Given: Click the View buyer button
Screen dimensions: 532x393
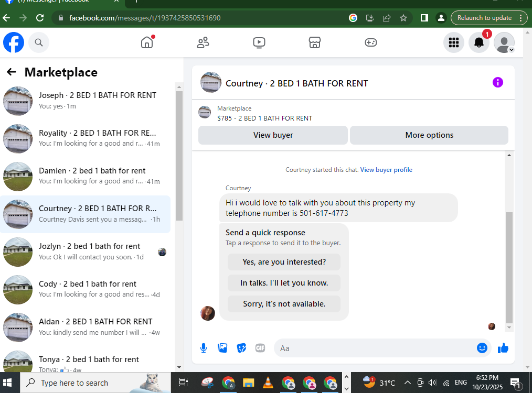Looking at the screenshot, I should pyautogui.click(x=273, y=135).
